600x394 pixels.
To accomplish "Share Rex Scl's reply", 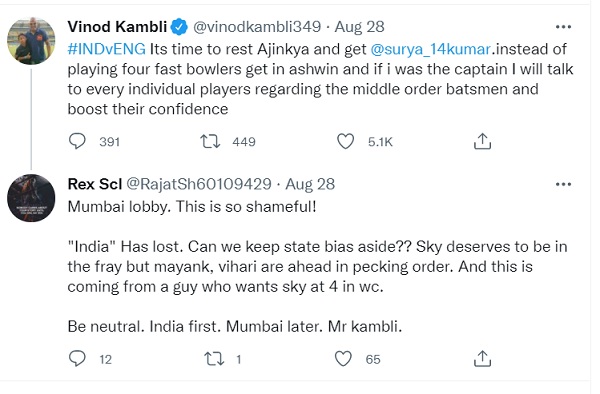I will coord(482,358).
